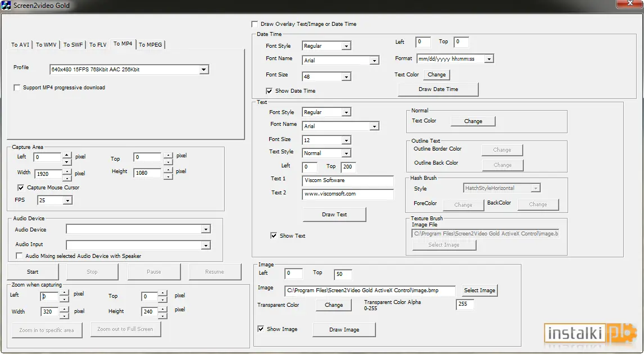Decrease Zoom Height value with down arrow

pyautogui.click(x=162, y=316)
